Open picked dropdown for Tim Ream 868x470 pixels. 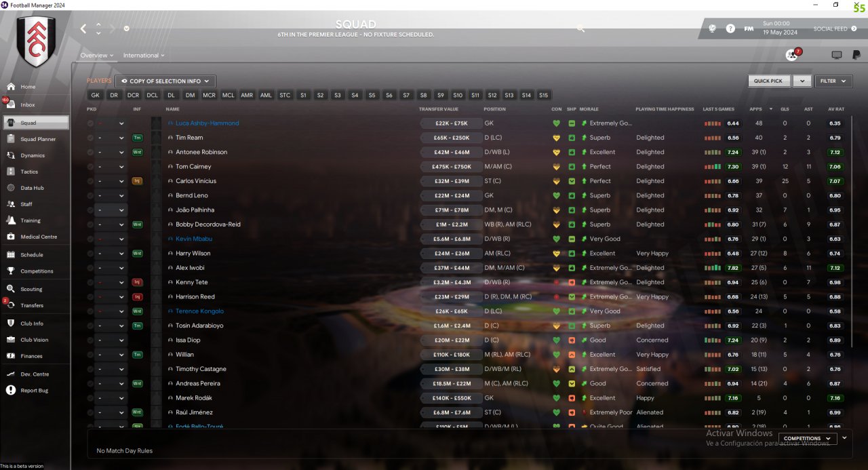tap(111, 138)
